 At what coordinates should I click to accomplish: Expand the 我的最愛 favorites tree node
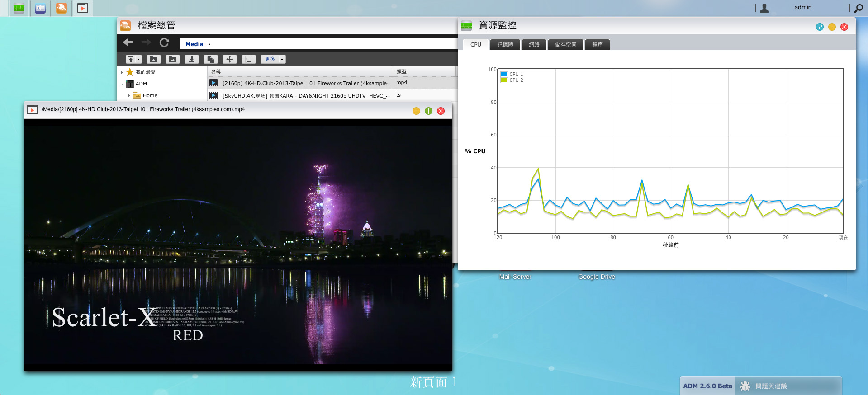click(122, 72)
